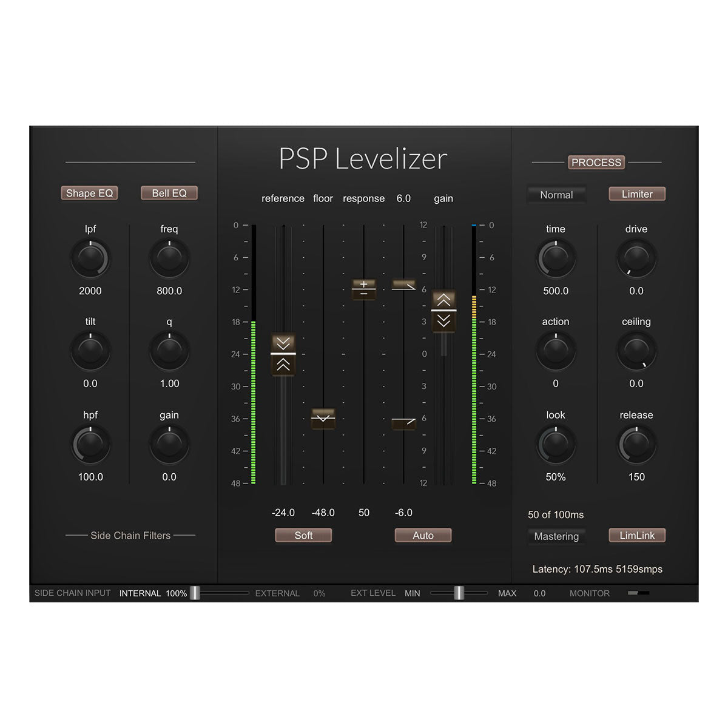Viewport: 728px width, 728px height.
Task: Toggle the Auto gain button
Action: (423, 535)
